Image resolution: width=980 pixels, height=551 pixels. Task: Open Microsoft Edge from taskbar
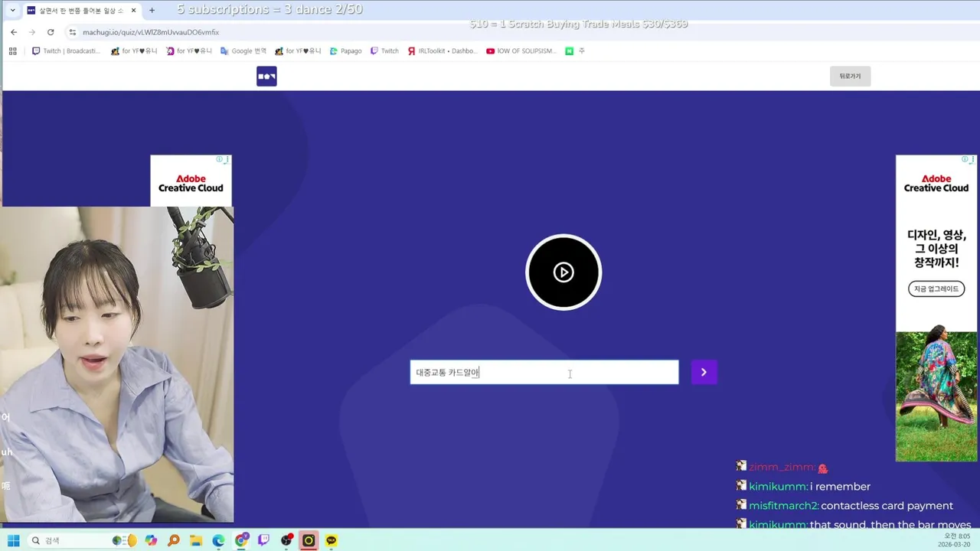(219, 540)
